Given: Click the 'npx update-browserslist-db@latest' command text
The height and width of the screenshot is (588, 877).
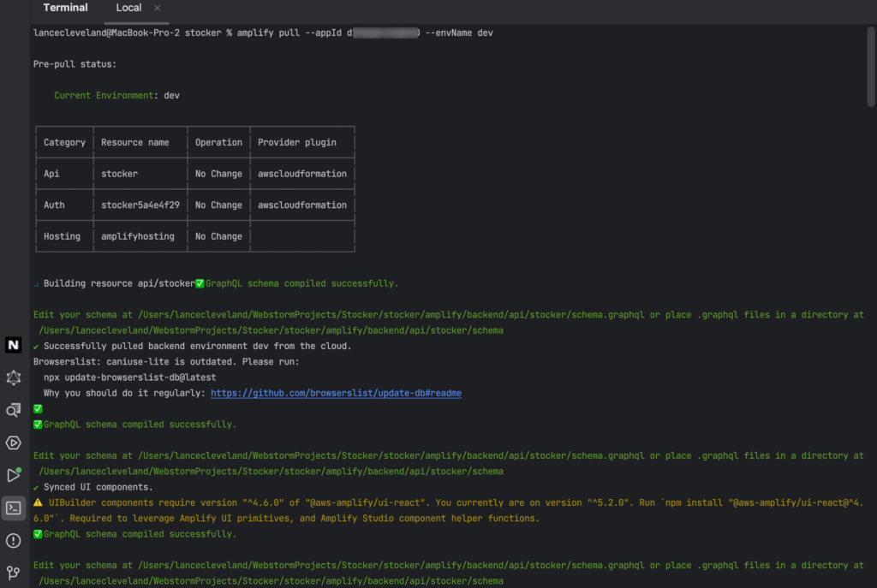Looking at the screenshot, I should coord(129,377).
